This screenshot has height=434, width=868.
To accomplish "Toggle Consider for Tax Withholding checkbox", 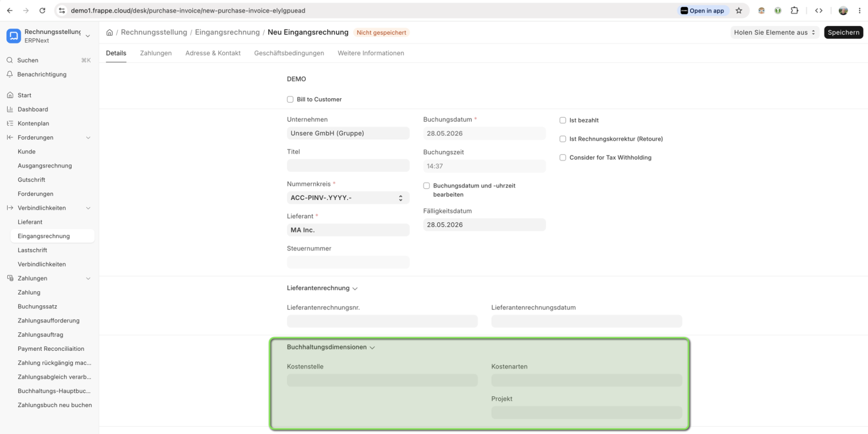I will (563, 158).
